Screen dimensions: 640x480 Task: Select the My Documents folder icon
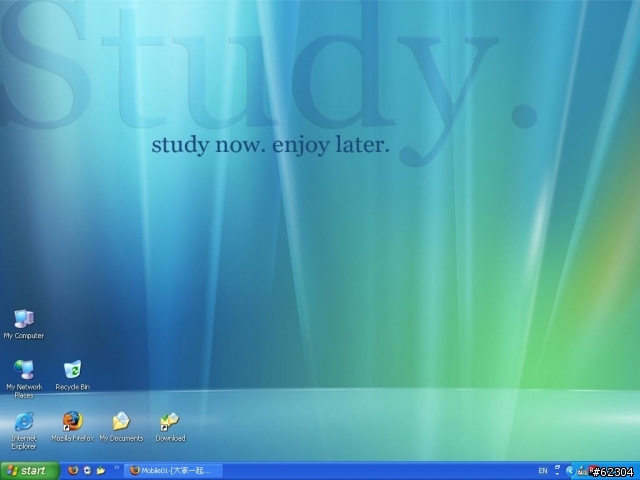[x=121, y=427]
